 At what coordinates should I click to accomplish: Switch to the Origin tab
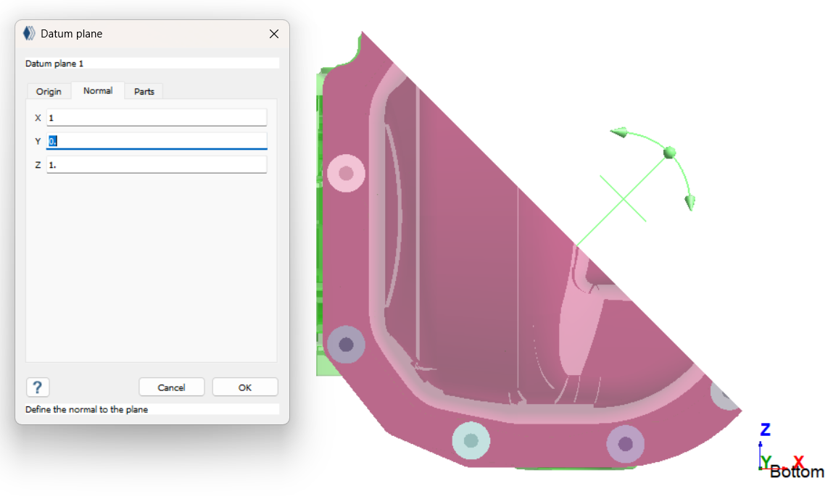48,91
